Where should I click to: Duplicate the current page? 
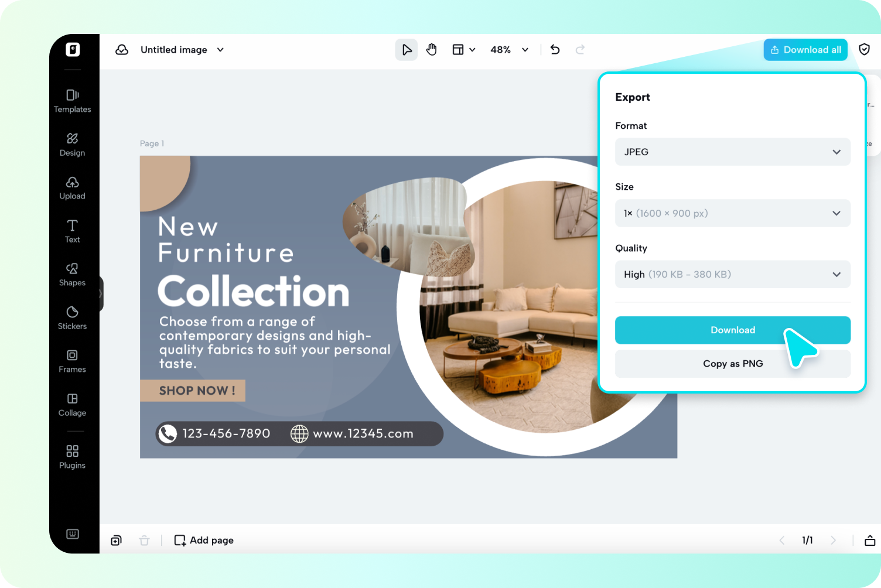click(117, 540)
